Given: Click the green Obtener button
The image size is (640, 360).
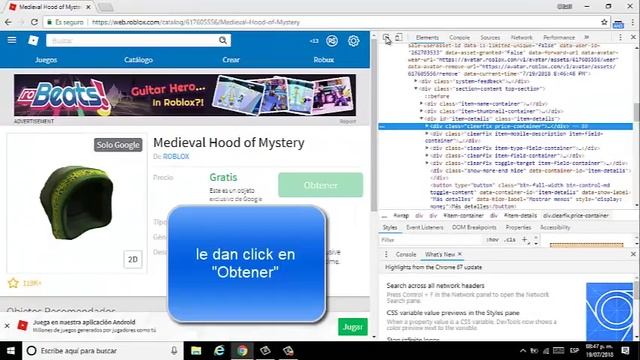Looking at the screenshot, I should pyautogui.click(x=320, y=185).
